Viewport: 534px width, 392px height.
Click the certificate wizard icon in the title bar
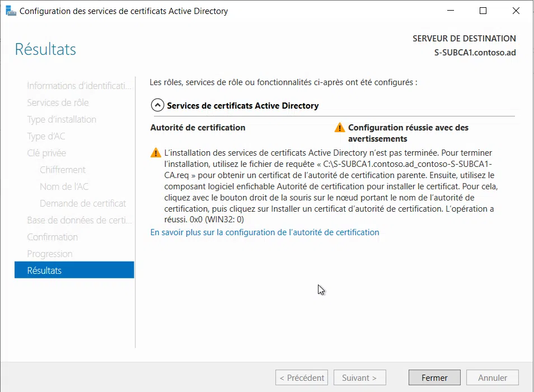tap(11, 11)
